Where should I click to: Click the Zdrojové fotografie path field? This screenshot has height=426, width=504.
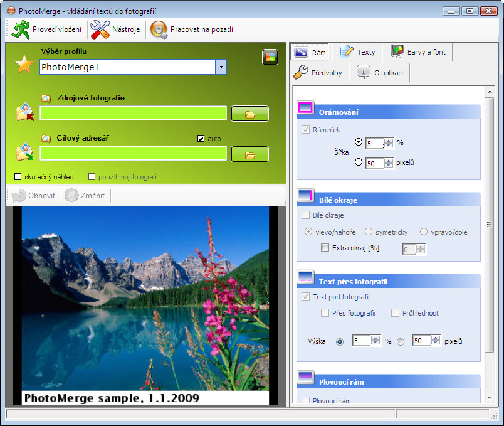click(133, 114)
